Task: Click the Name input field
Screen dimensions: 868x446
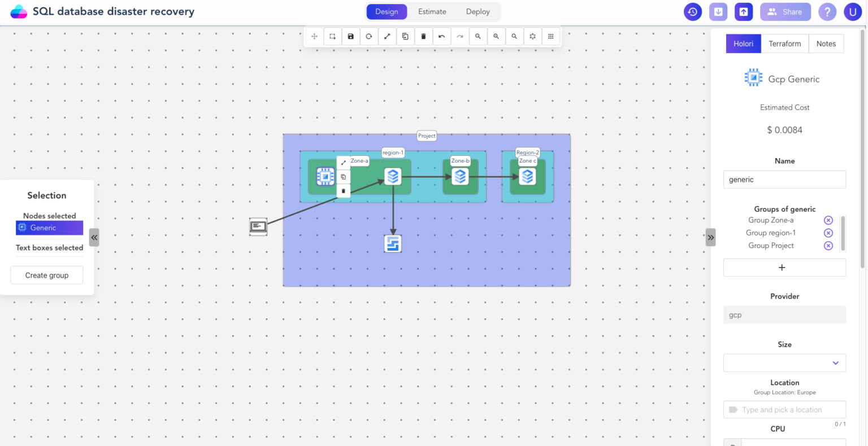Action: click(x=784, y=180)
